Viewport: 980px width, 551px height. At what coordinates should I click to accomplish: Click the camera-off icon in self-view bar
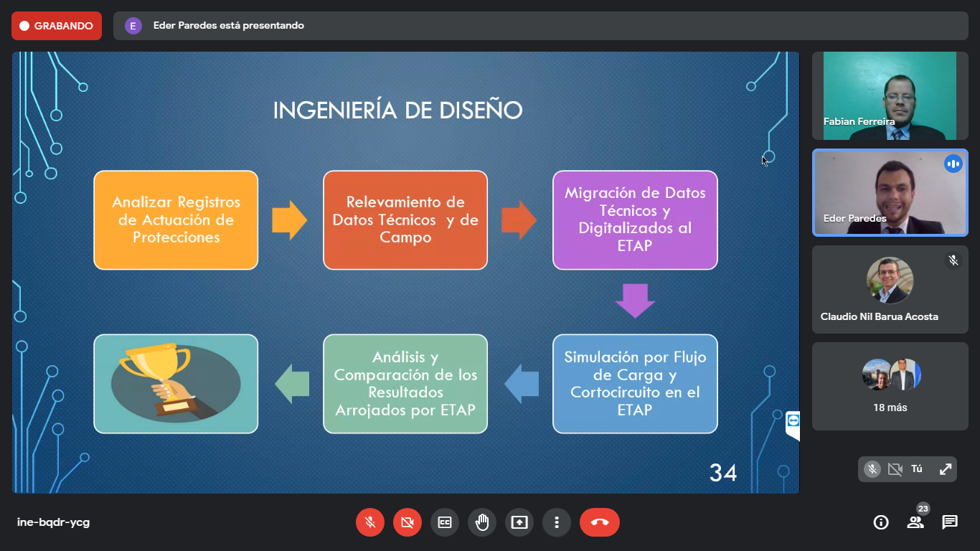pos(895,469)
